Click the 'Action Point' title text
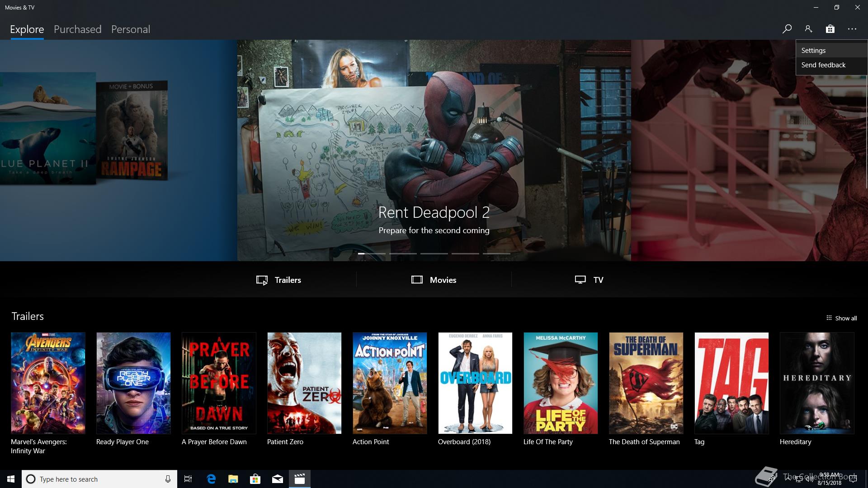The width and height of the screenshot is (868, 488). click(371, 442)
